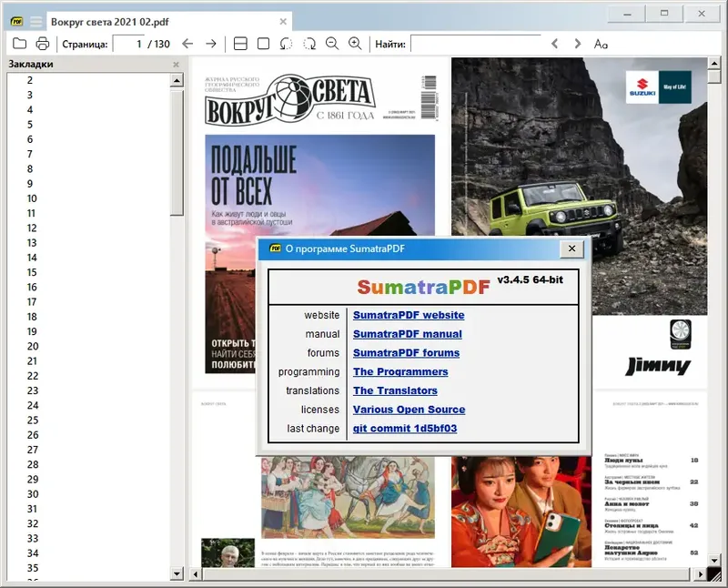Select bookmark 19
Image resolution: width=728 pixels, height=588 pixels.
click(32, 331)
